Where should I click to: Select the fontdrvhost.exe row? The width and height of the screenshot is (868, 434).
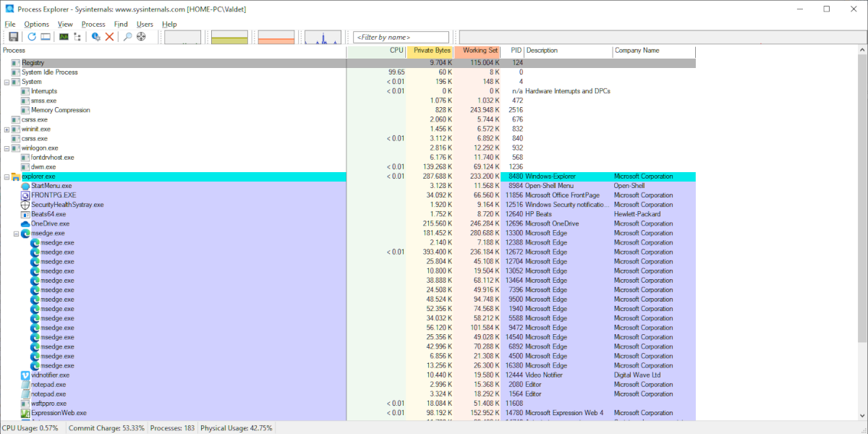coord(348,158)
